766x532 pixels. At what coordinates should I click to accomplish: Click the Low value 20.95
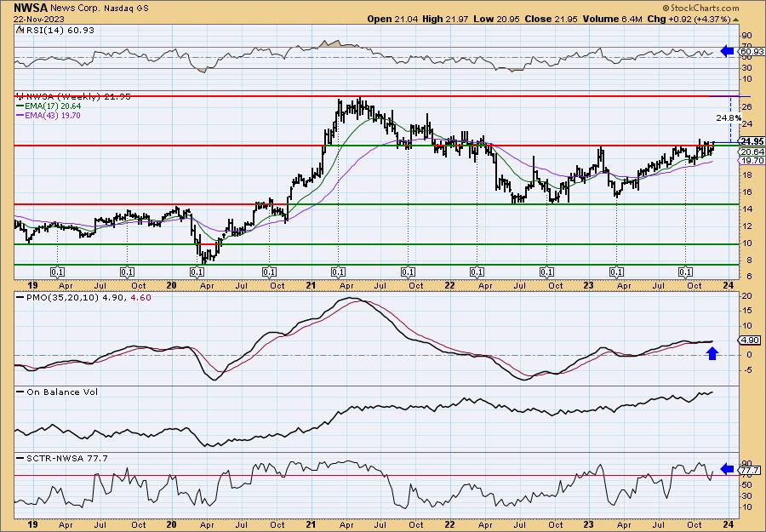pyautogui.click(x=508, y=19)
